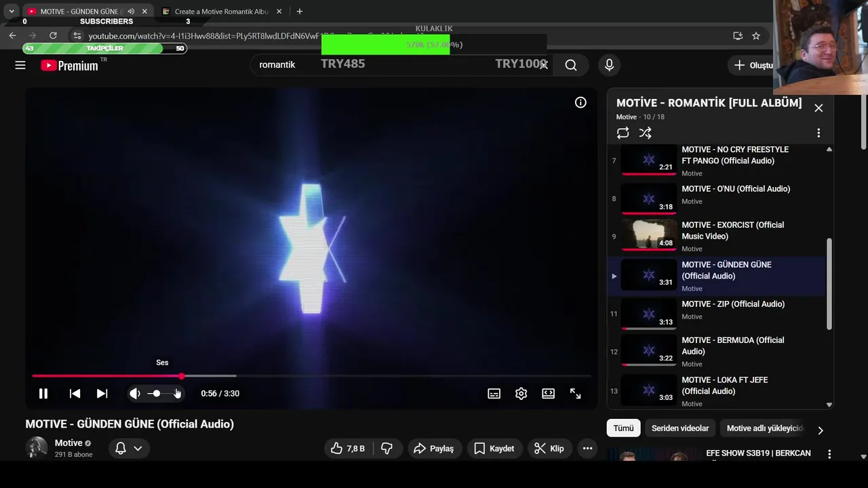The height and width of the screenshot is (488, 868).
Task: Close the Romantik playlist panel
Action: [x=818, y=108]
